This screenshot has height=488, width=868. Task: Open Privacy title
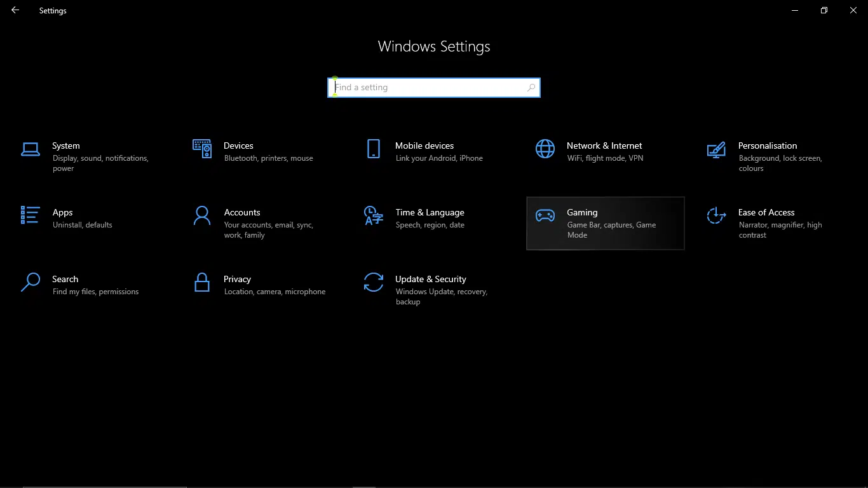point(237,279)
